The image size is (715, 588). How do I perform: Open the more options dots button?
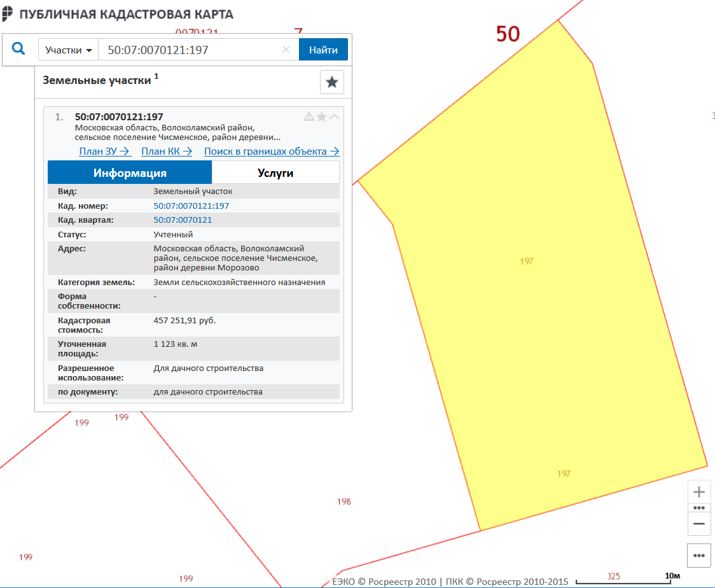coord(698,555)
